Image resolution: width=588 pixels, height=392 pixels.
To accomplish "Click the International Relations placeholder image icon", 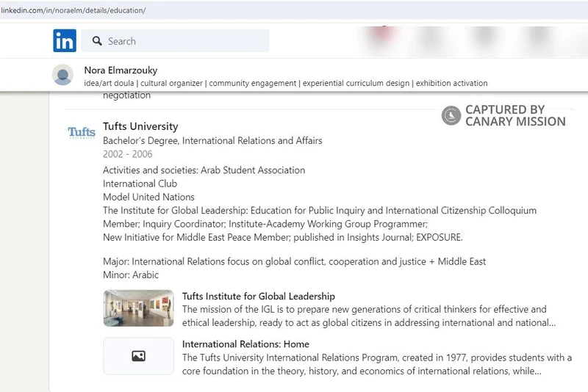I will (x=138, y=356).
